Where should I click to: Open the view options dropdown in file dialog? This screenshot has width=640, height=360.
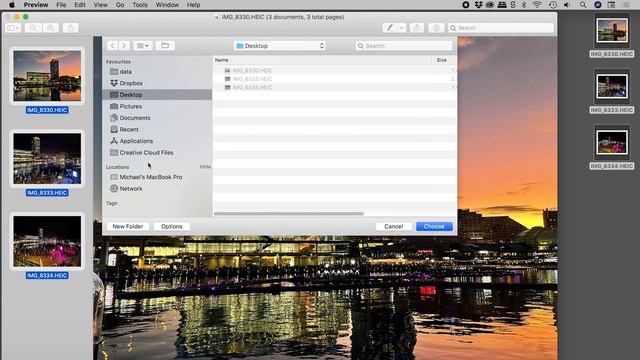142,46
